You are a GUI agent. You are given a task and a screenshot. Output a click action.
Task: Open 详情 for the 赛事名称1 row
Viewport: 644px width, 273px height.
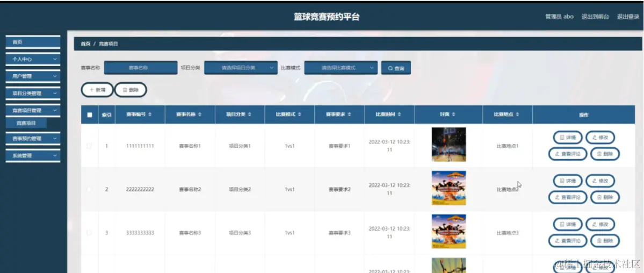coord(568,138)
